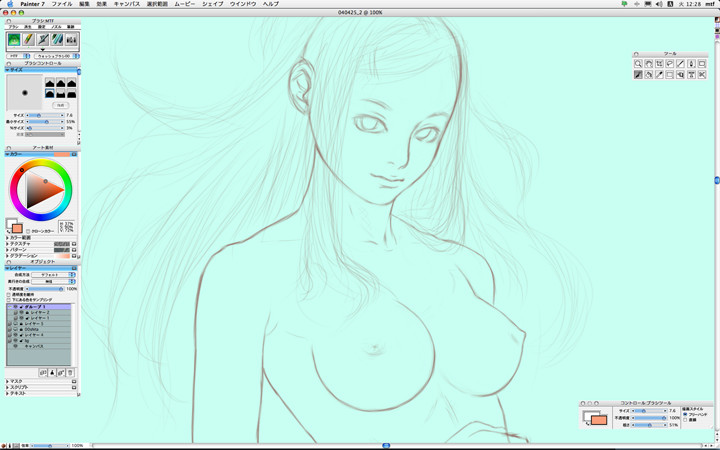Select the Paint Bucket tool

click(x=649, y=75)
